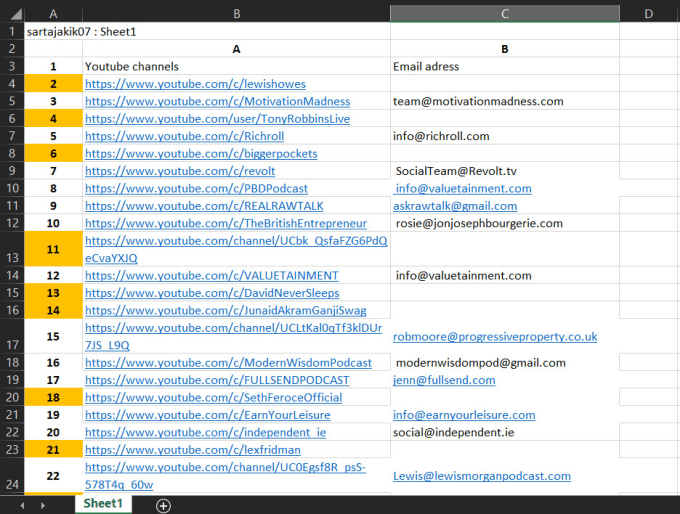Screen dimensions: 680x514
Task: Click the askrawtalk@gmail.com email link
Action: (455, 206)
